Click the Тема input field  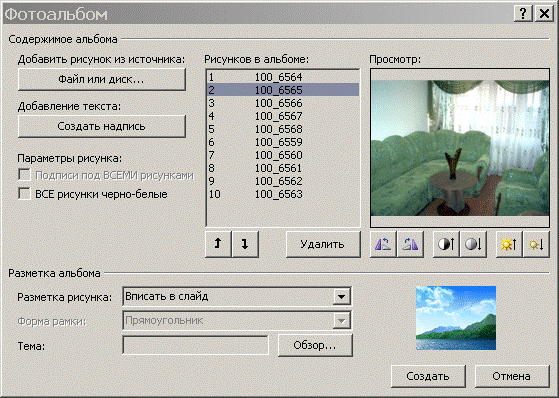[x=195, y=345]
